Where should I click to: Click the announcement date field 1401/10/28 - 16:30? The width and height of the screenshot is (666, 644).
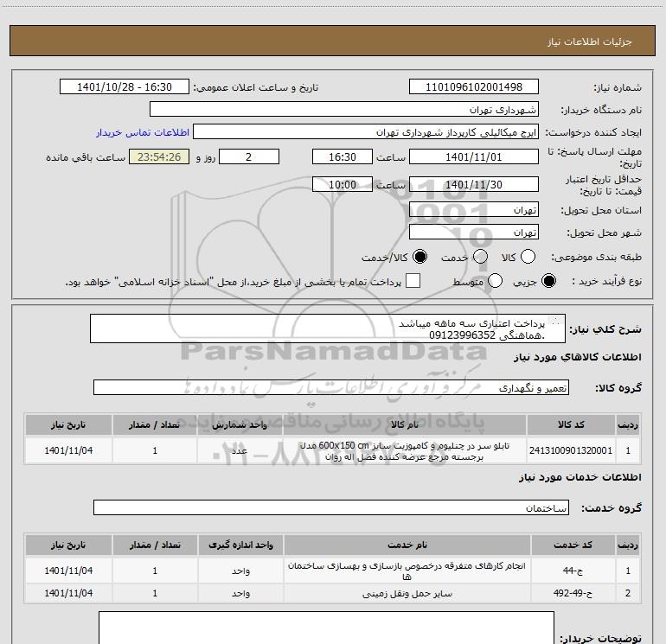(x=125, y=87)
